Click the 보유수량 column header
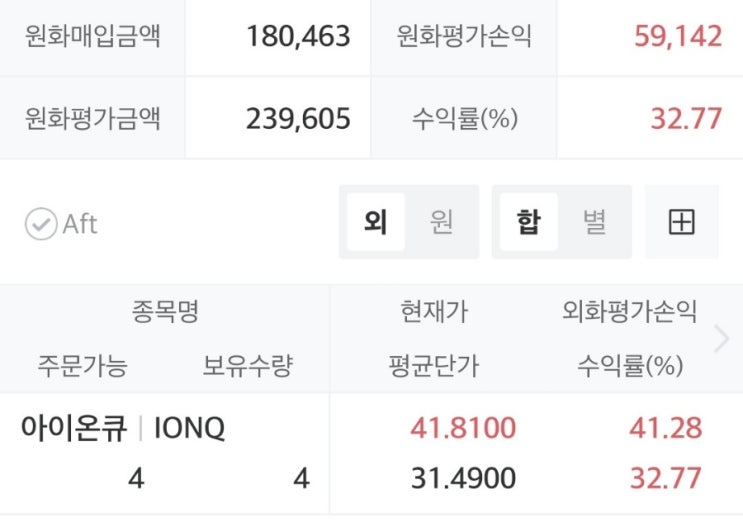The image size is (743, 527). click(247, 366)
